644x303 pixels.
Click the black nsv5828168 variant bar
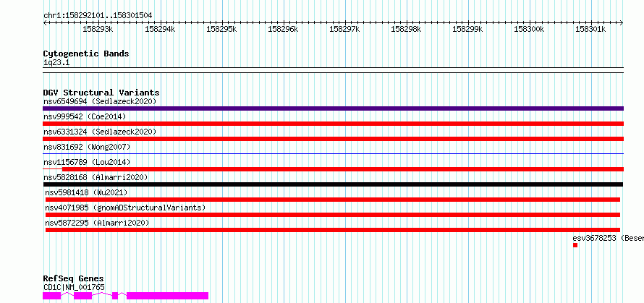pos(333,184)
